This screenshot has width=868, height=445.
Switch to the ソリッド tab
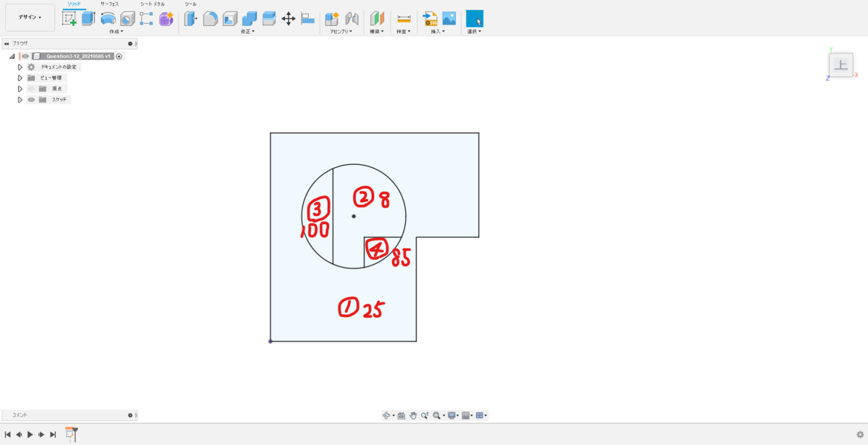(74, 4)
